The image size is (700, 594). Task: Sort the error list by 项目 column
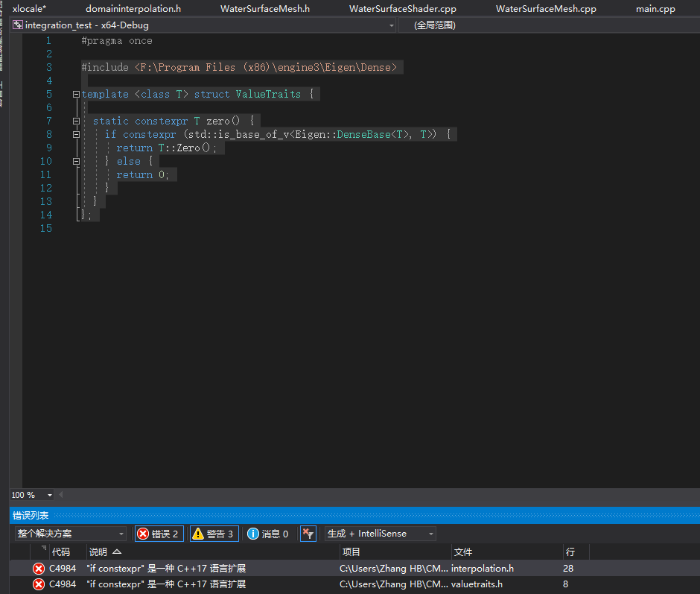point(351,552)
